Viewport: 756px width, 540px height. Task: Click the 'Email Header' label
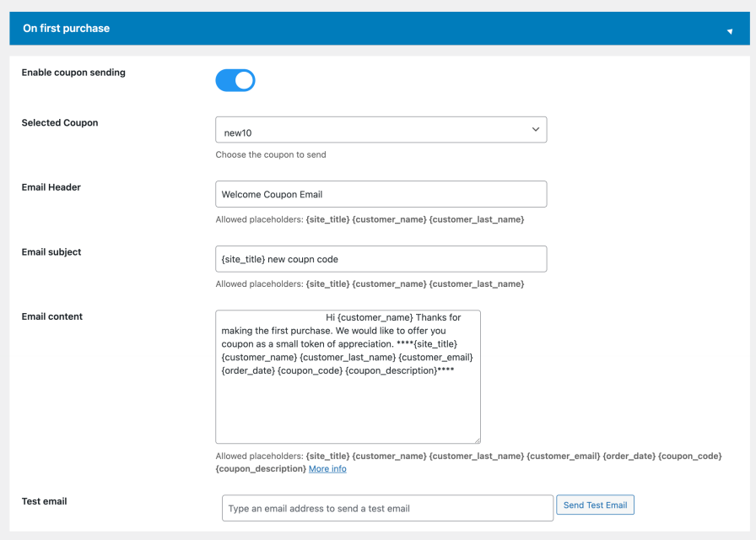pos(51,187)
